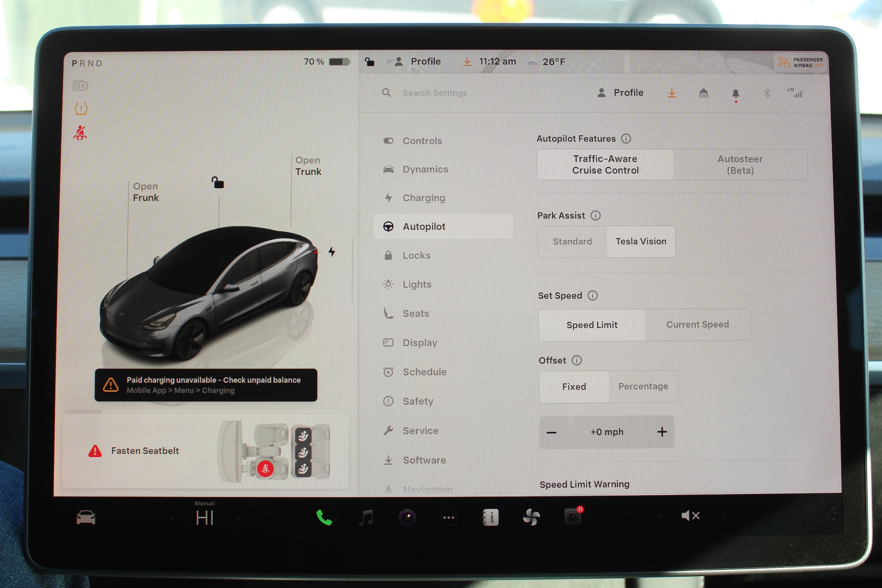Open the music player icon
The image size is (882, 588).
tap(366, 517)
